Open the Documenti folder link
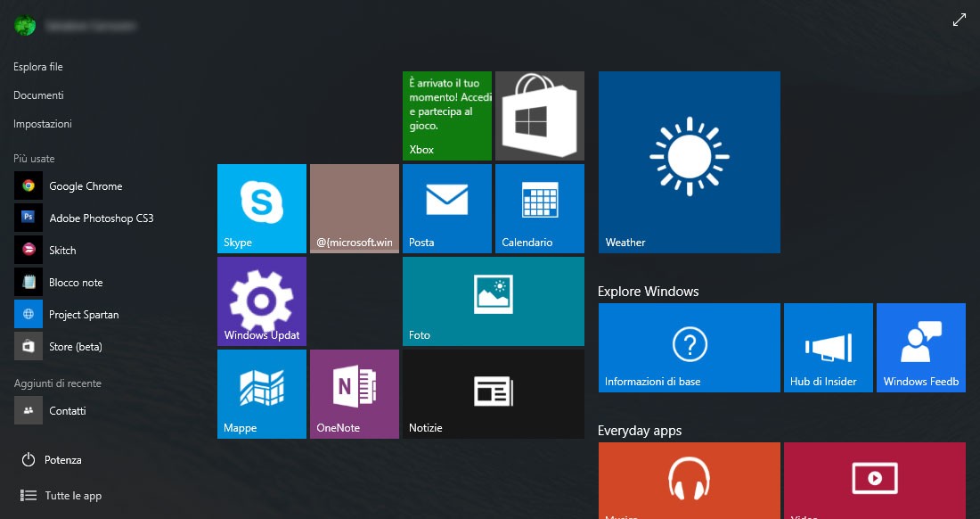The height and width of the screenshot is (519, 980). [x=38, y=95]
